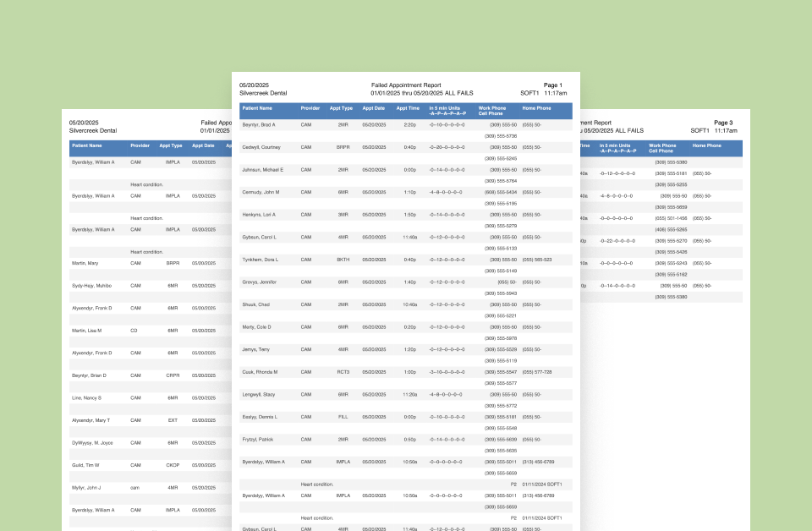Select the IMPLA appointment type for Byerdslyy
Image resolution: width=812 pixels, height=531 pixels.
(x=343, y=462)
